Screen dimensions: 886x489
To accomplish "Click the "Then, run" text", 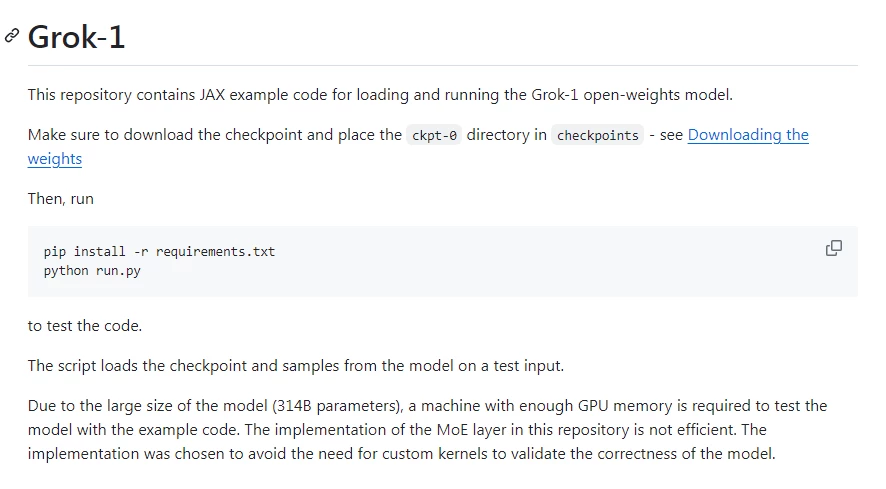I will click(x=60, y=199).
